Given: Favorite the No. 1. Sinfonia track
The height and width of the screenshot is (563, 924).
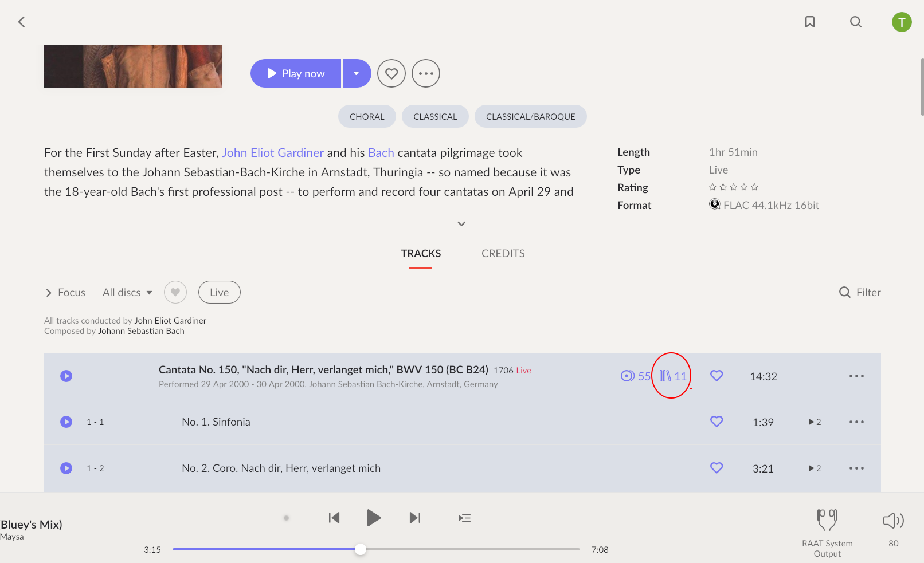Looking at the screenshot, I should click(717, 422).
